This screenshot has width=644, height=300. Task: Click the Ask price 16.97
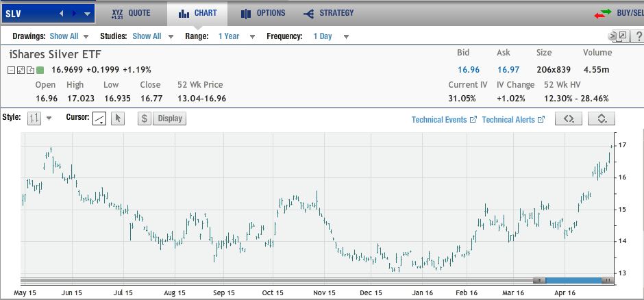pyautogui.click(x=508, y=70)
